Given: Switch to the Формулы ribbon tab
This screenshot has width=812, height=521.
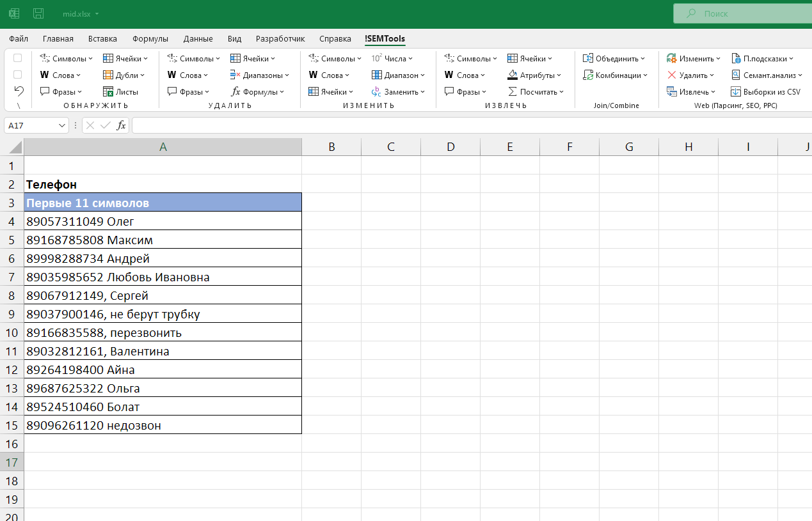Looking at the screenshot, I should point(150,38).
